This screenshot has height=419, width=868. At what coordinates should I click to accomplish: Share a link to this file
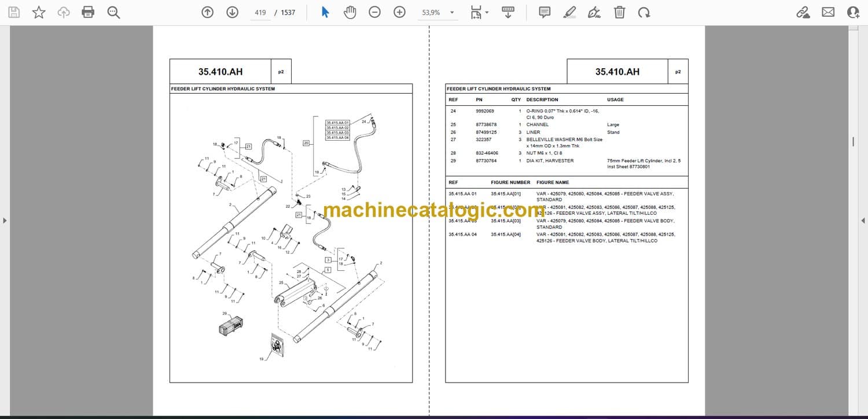pyautogui.click(x=803, y=12)
